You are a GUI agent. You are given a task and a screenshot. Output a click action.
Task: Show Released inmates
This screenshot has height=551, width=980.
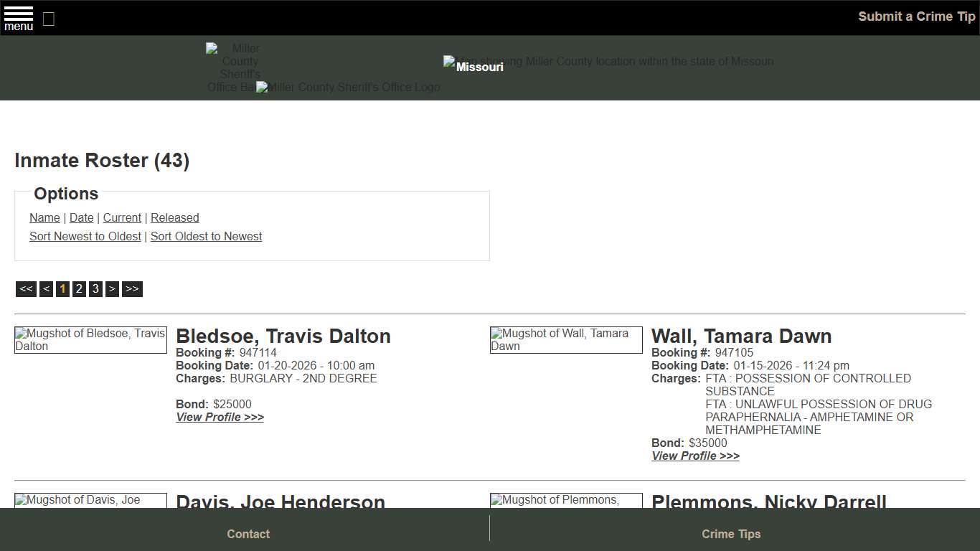click(x=174, y=217)
